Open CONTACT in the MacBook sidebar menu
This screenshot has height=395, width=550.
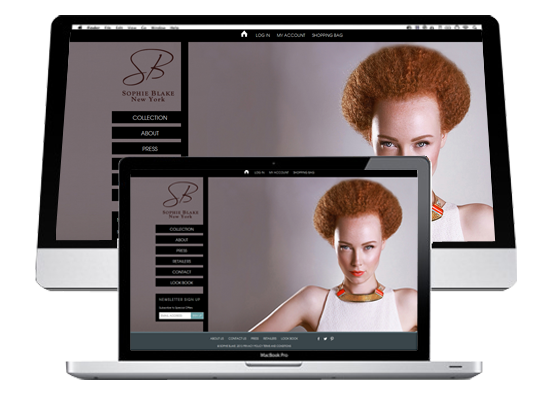point(180,272)
